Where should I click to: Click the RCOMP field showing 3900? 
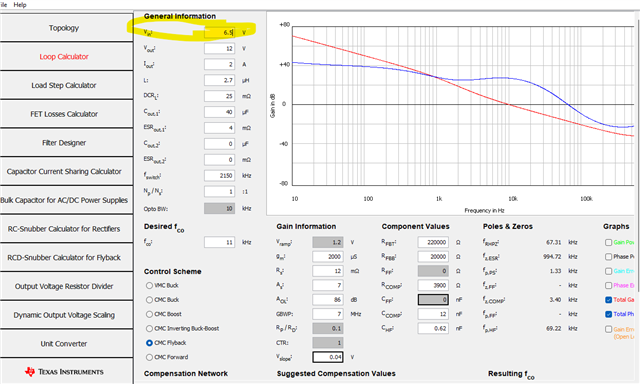click(x=433, y=285)
